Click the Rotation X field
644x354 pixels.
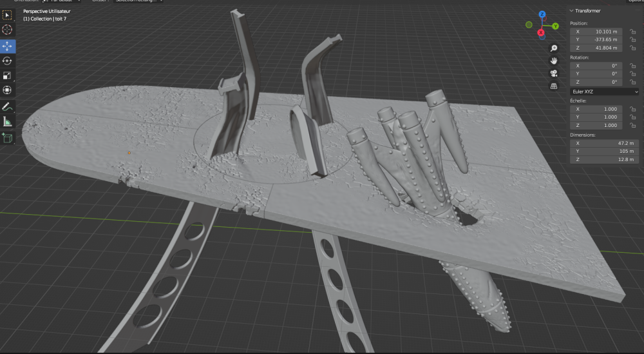point(596,66)
